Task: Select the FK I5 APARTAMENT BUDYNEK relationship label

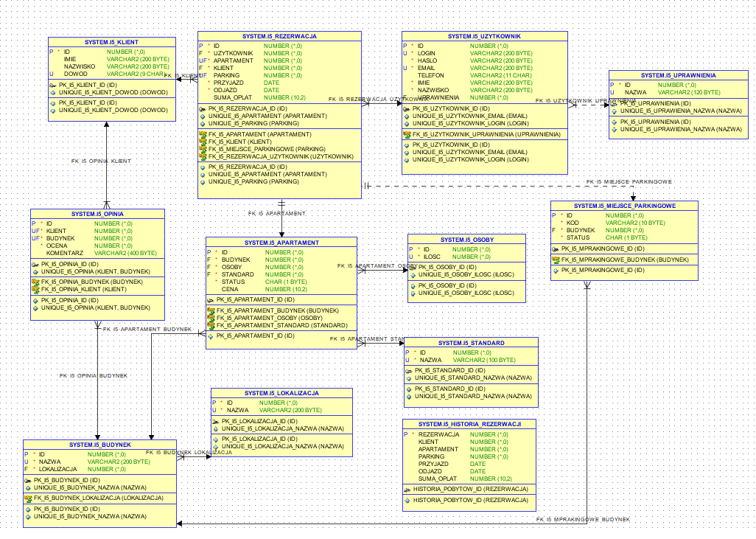Action: 146,330
